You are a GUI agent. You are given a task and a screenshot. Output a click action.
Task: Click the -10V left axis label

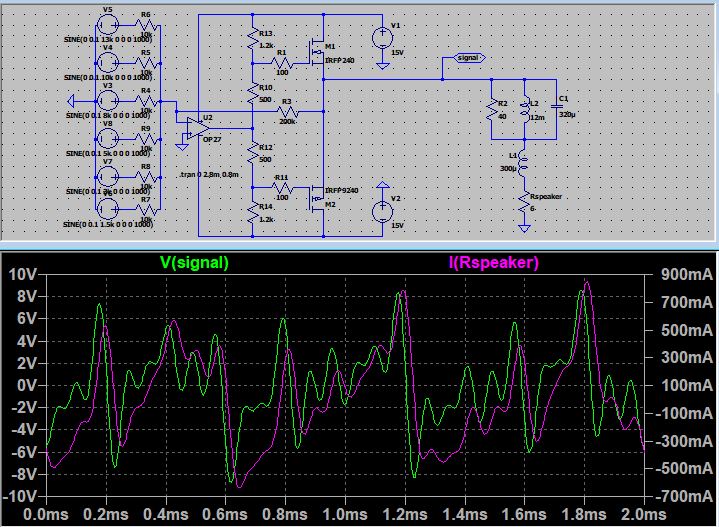coord(20,496)
